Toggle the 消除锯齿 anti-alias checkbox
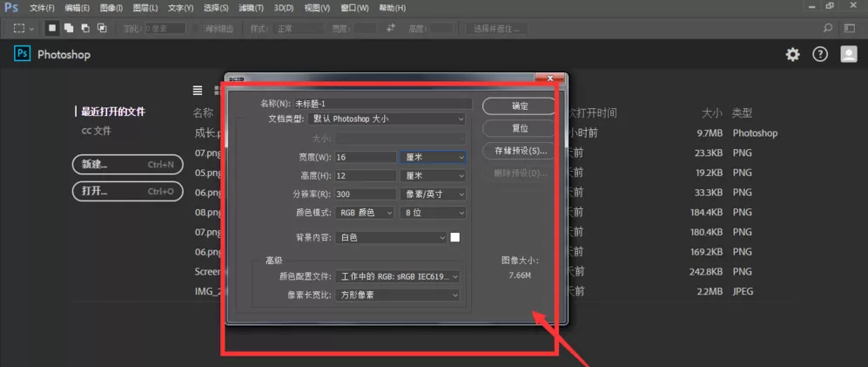The image size is (868, 367). pyautogui.click(x=196, y=28)
